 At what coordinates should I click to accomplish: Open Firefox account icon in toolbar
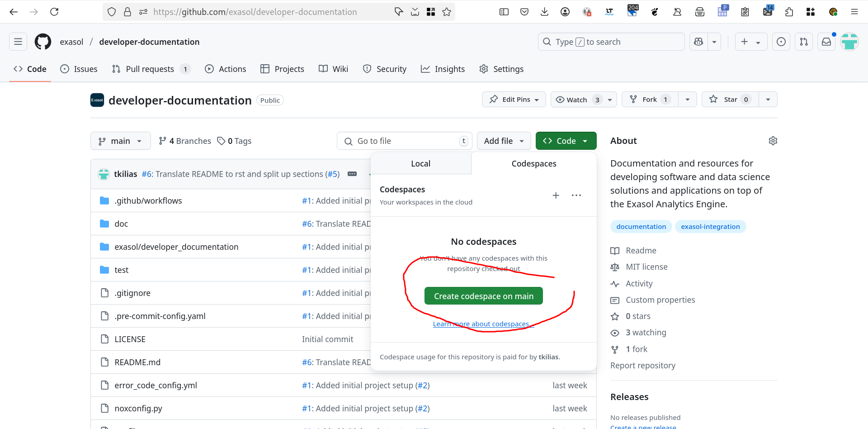[565, 12]
